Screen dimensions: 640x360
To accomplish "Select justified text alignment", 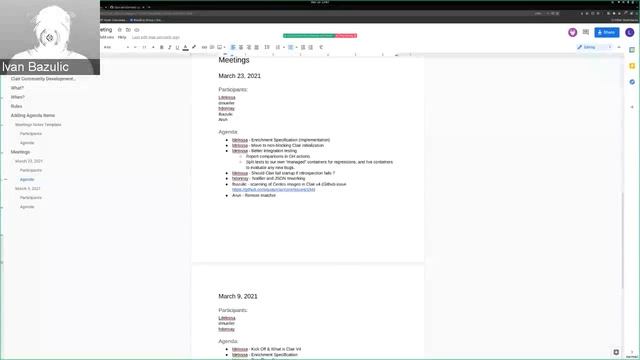I will (256, 47).
